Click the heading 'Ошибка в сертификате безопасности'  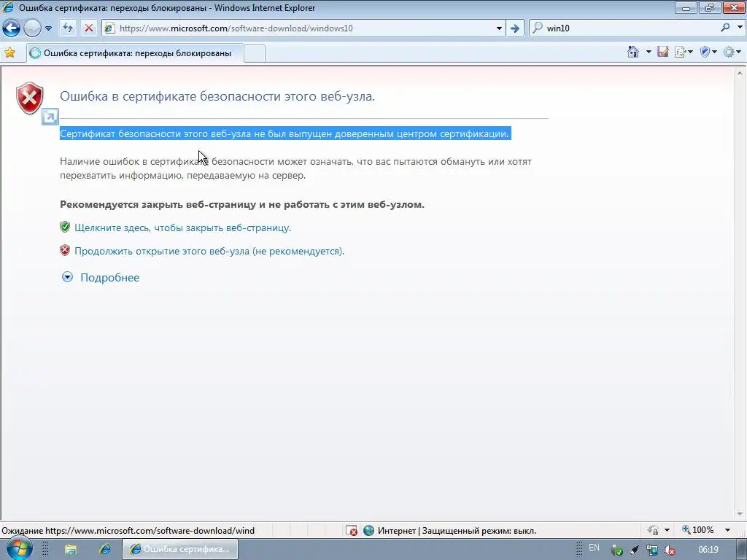(x=217, y=96)
